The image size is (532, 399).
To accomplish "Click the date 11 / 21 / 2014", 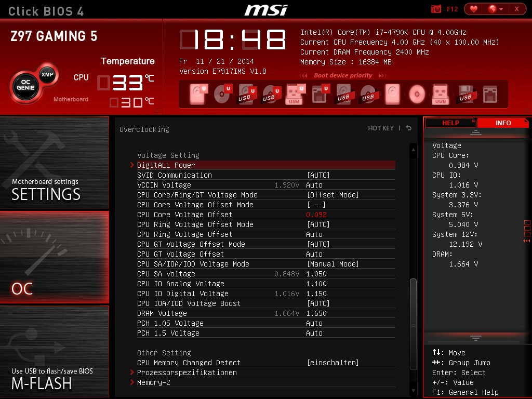I will click(x=225, y=61).
